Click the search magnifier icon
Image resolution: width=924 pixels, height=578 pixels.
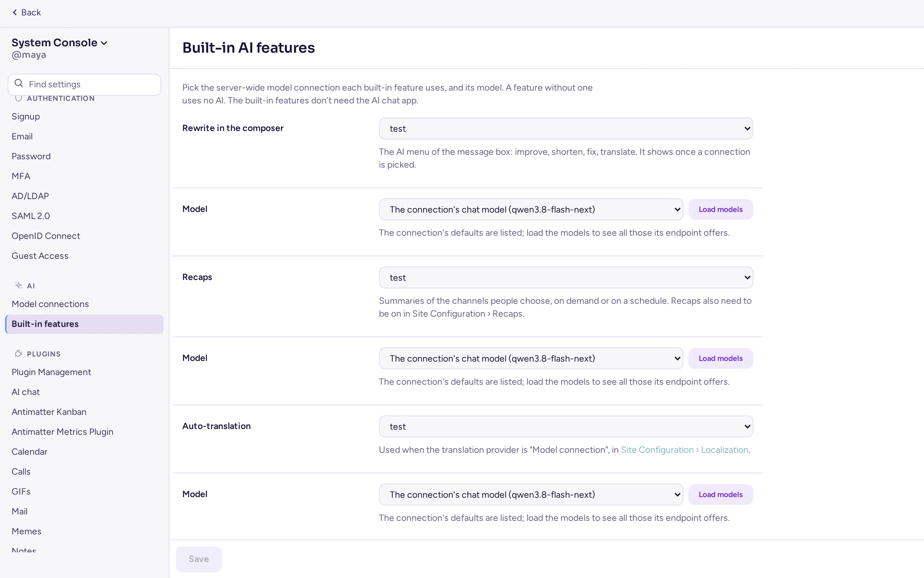pos(19,83)
